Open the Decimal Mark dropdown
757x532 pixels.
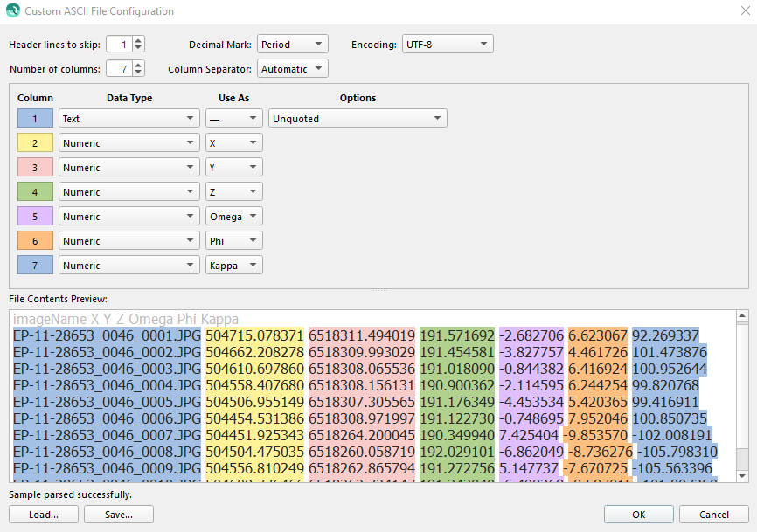[293, 44]
